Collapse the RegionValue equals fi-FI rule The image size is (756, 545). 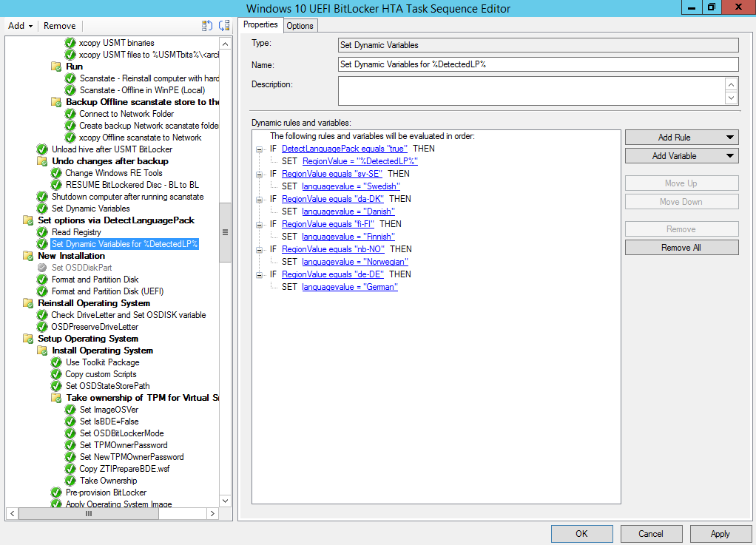click(260, 225)
